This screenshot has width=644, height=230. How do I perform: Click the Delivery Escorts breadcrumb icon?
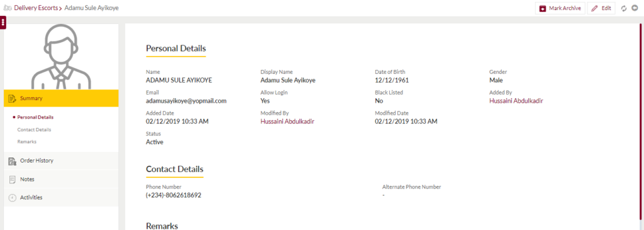tap(8, 8)
